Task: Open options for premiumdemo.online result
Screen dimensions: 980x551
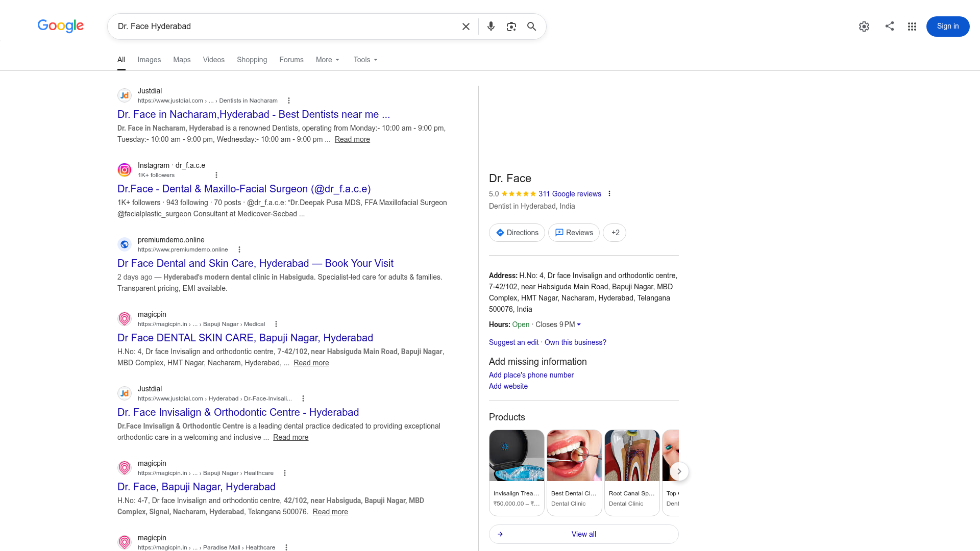Action: coord(239,249)
